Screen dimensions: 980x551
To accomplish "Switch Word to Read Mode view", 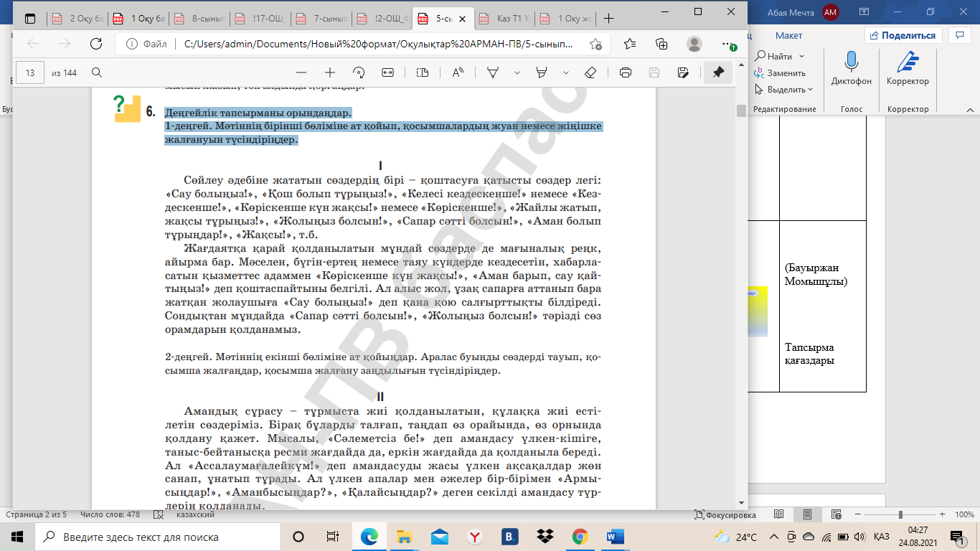I will 779,514.
